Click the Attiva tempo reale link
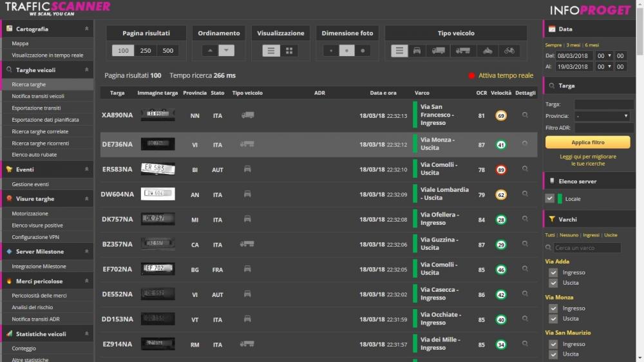This screenshot has height=362, width=644. click(506, 75)
